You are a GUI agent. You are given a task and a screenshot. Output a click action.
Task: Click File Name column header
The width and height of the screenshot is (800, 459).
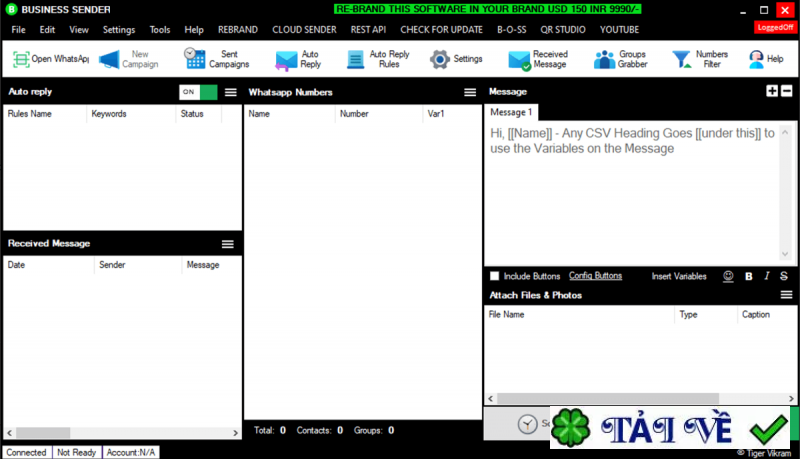coord(580,315)
